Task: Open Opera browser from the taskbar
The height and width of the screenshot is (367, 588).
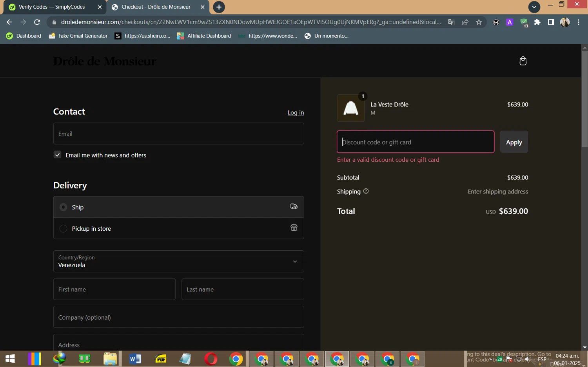Action: [211, 359]
